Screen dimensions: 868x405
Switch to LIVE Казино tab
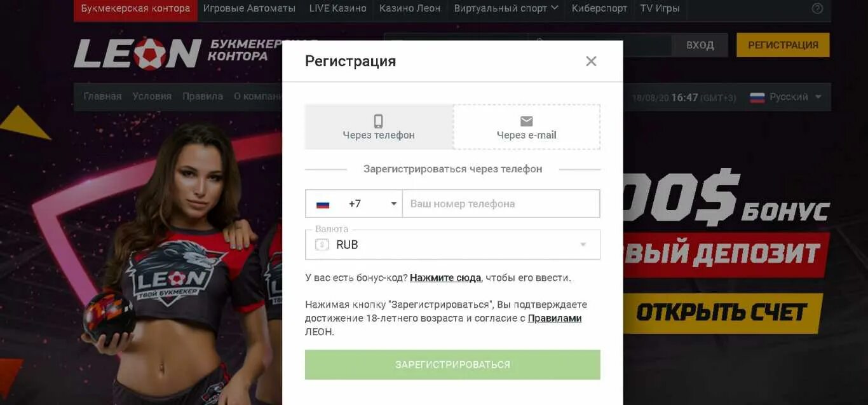(x=337, y=8)
